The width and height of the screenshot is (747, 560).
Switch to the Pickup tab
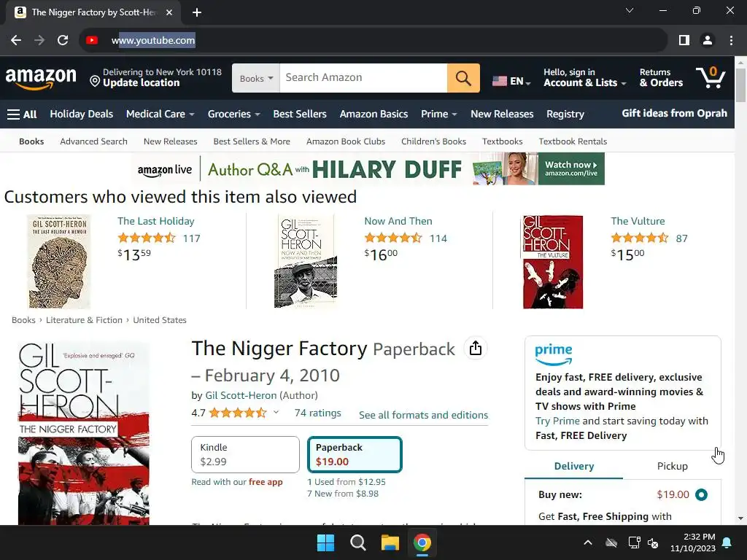pos(672,466)
